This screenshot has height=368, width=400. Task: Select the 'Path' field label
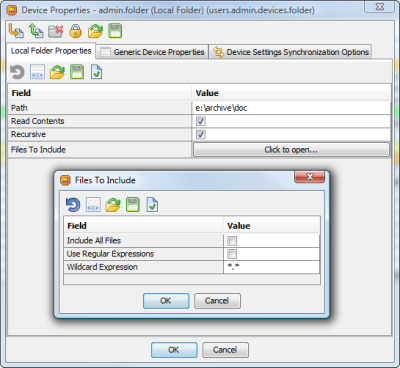pyautogui.click(x=19, y=108)
